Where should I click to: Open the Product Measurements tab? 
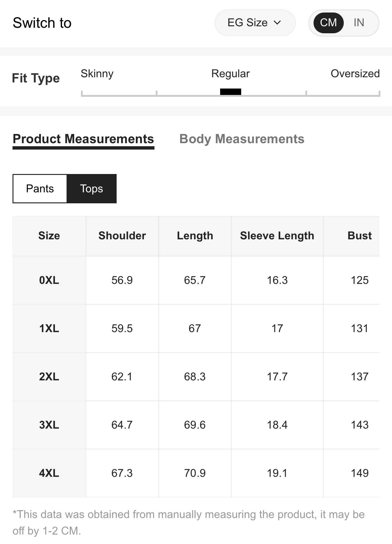pyautogui.click(x=83, y=139)
